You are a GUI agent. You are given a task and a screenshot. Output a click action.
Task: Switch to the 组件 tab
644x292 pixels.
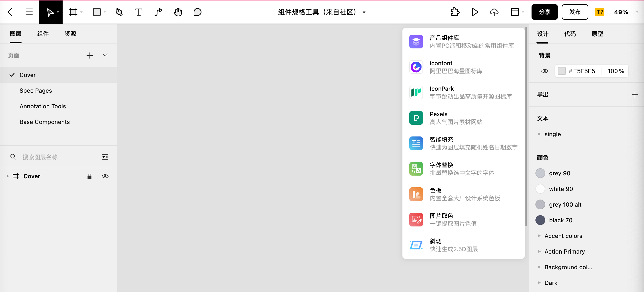click(43, 34)
